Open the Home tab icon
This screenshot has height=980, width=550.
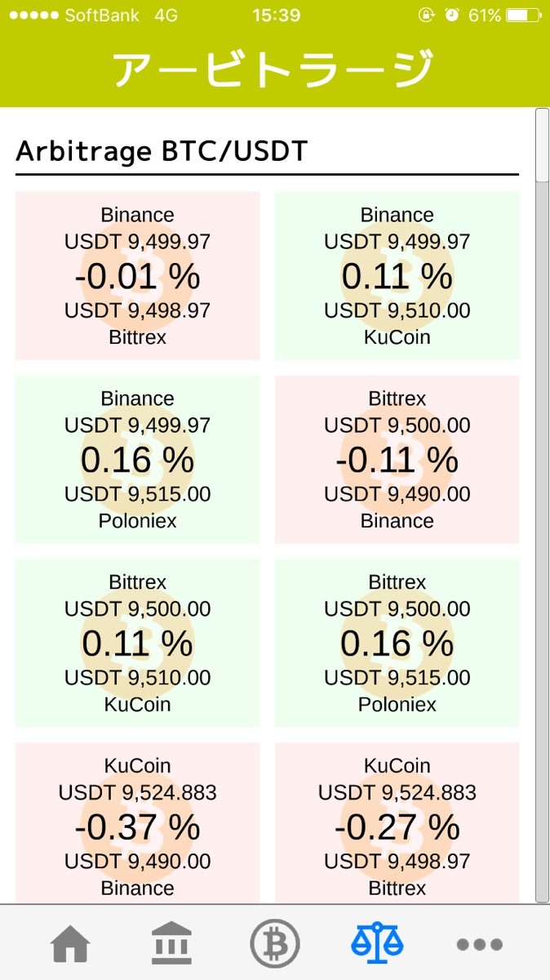pos(70,945)
